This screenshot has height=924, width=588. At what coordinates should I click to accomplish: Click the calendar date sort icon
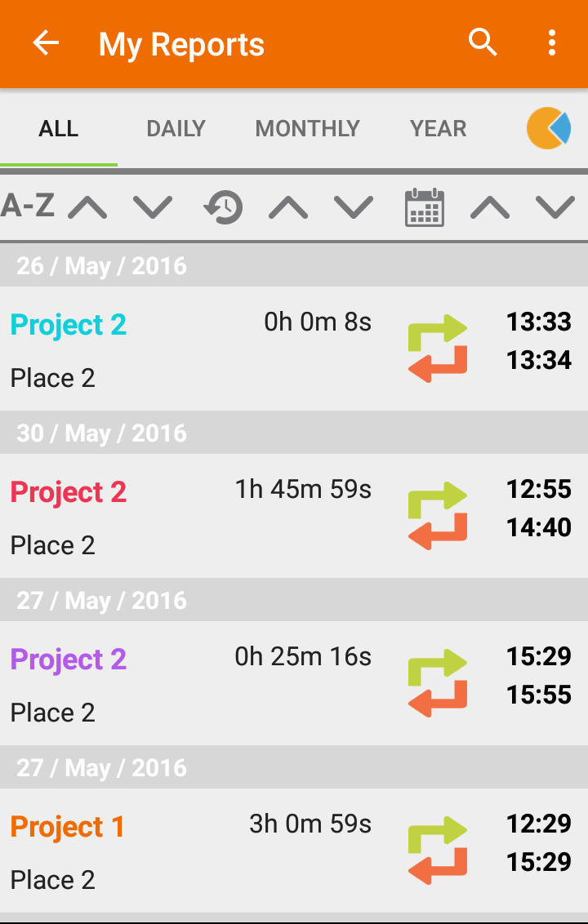(425, 207)
